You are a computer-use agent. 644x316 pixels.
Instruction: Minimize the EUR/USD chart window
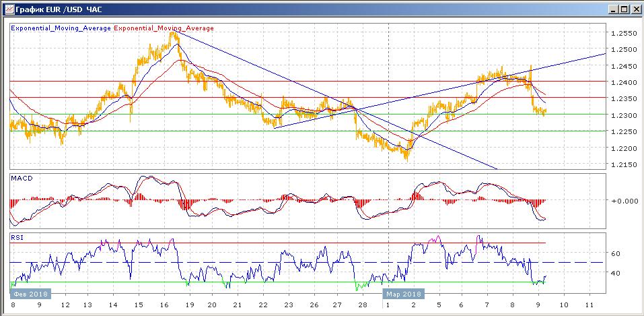point(612,9)
